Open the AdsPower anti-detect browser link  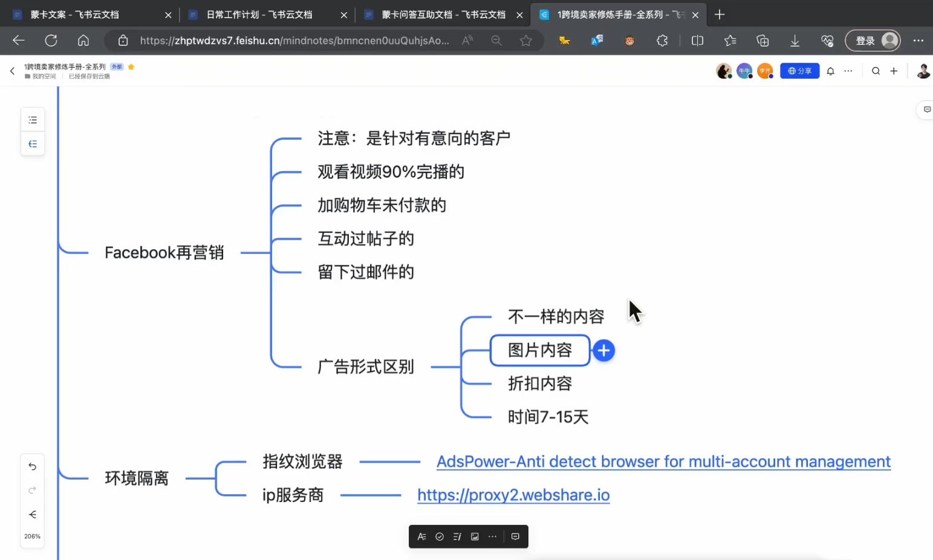[x=663, y=461]
